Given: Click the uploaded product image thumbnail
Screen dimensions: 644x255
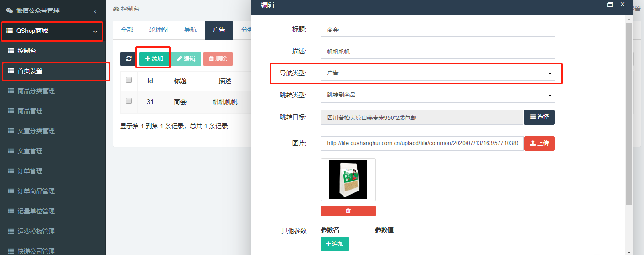Looking at the screenshot, I should click(x=348, y=180).
